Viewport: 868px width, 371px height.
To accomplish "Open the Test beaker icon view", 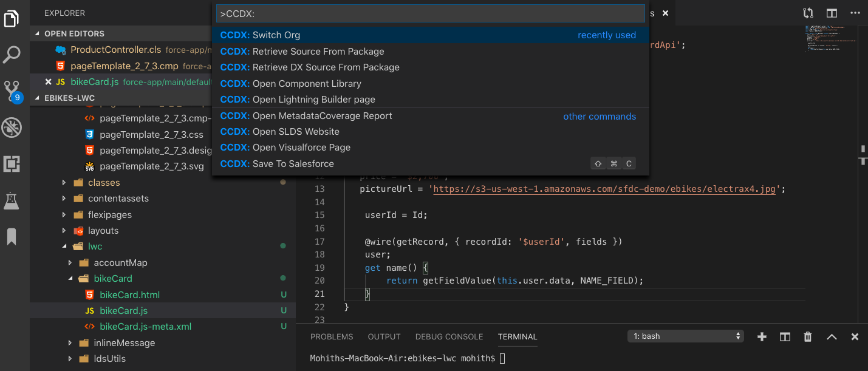I will (12, 200).
